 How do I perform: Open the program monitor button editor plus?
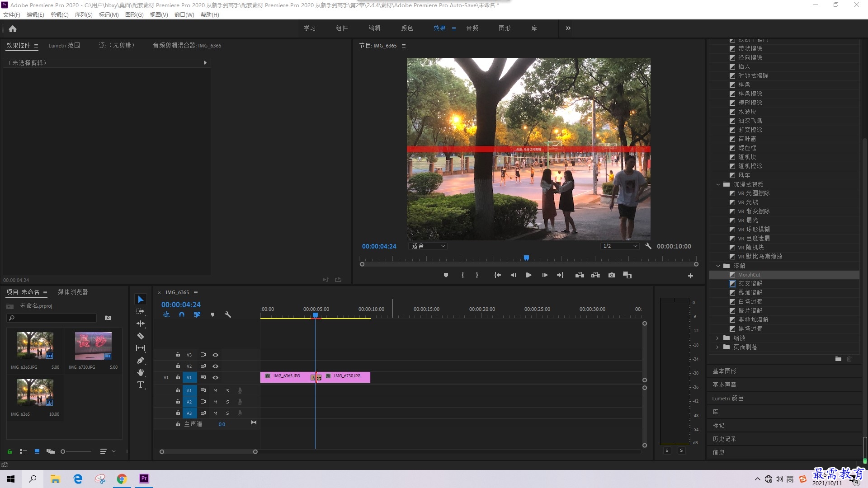point(690,276)
